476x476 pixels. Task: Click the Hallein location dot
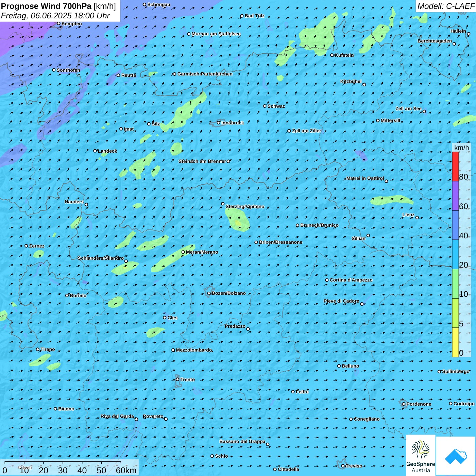click(x=469, y=34)
